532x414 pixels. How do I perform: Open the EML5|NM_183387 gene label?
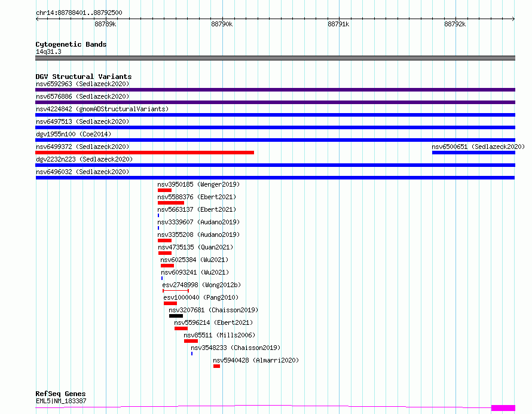(x=61, y=401)
